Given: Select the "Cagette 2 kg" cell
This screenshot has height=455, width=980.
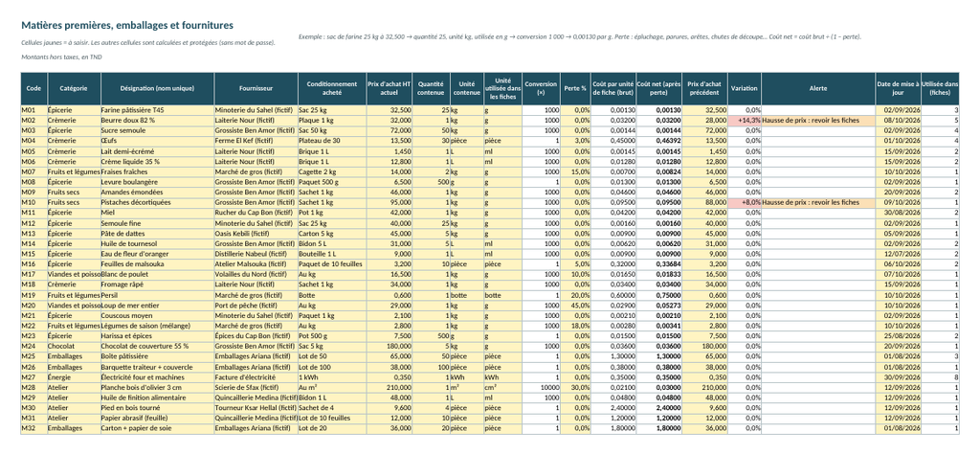Looking at the screenshot, I should 332,171.
